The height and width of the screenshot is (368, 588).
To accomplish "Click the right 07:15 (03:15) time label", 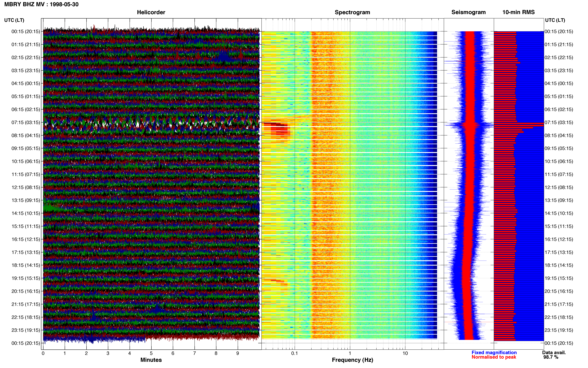I will coord(559,122).
